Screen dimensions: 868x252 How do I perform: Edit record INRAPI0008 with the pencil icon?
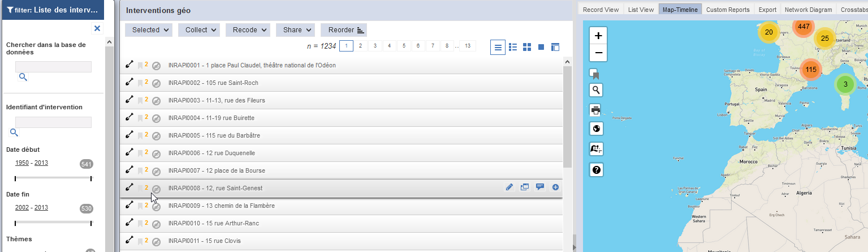coord(509,187)
